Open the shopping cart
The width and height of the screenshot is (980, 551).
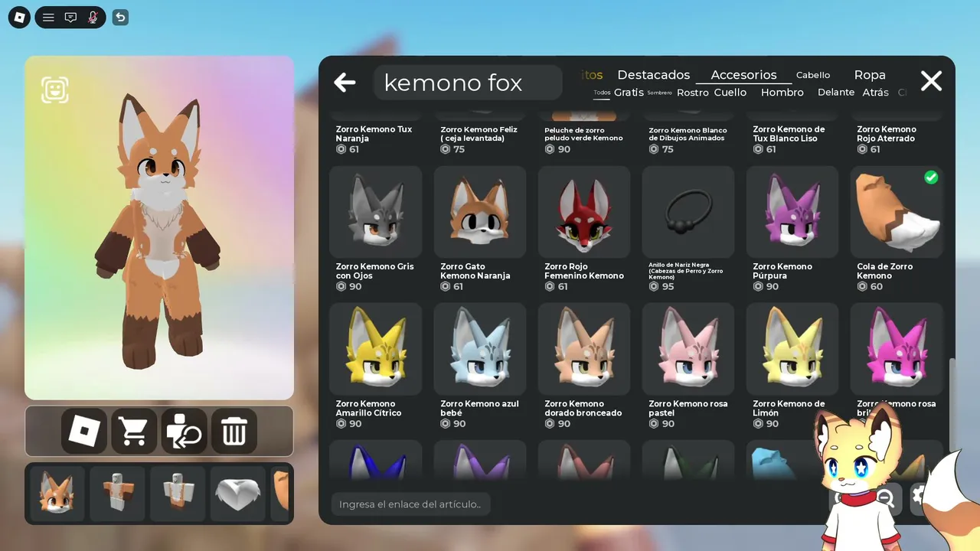click(x=134, y=432)
